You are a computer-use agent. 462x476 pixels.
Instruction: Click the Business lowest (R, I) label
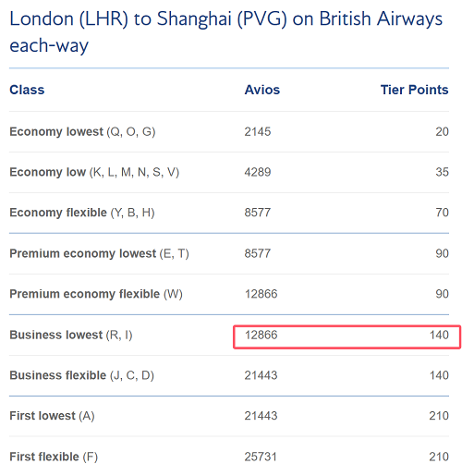(71, 335)
